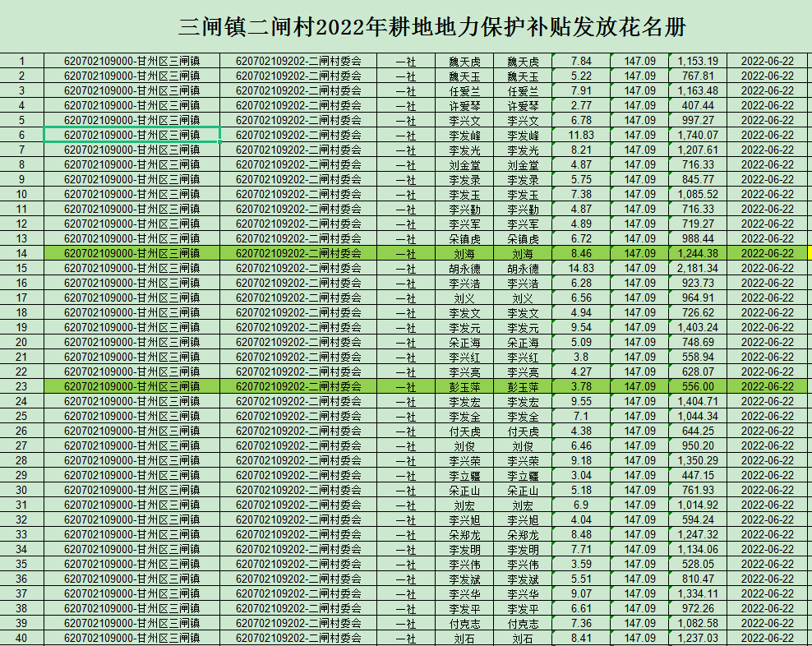Select the amount 1,334.11 for 李兴华
Screen dimensions: 812x646
click(x=698, y=593)
